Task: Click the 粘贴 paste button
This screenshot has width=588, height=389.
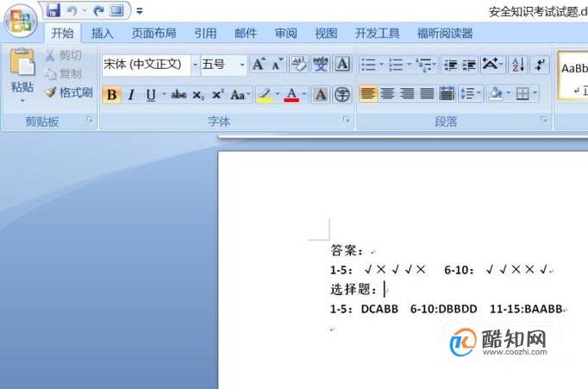Action: (22, 74)
